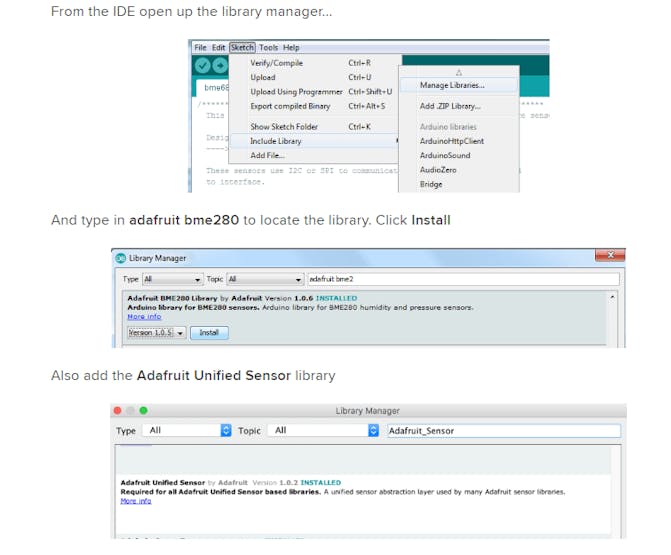Click the Install button for BME280 library

pos(209,332)
